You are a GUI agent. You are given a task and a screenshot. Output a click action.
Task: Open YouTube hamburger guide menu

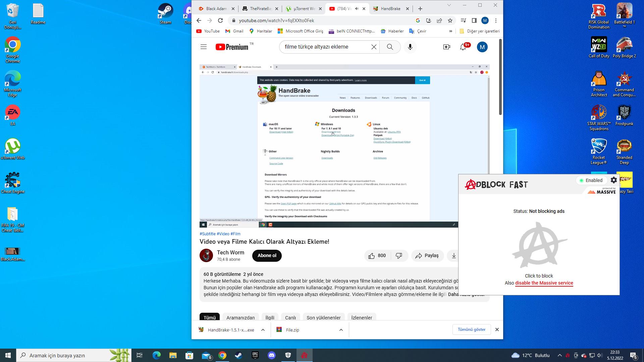(203, 47)
